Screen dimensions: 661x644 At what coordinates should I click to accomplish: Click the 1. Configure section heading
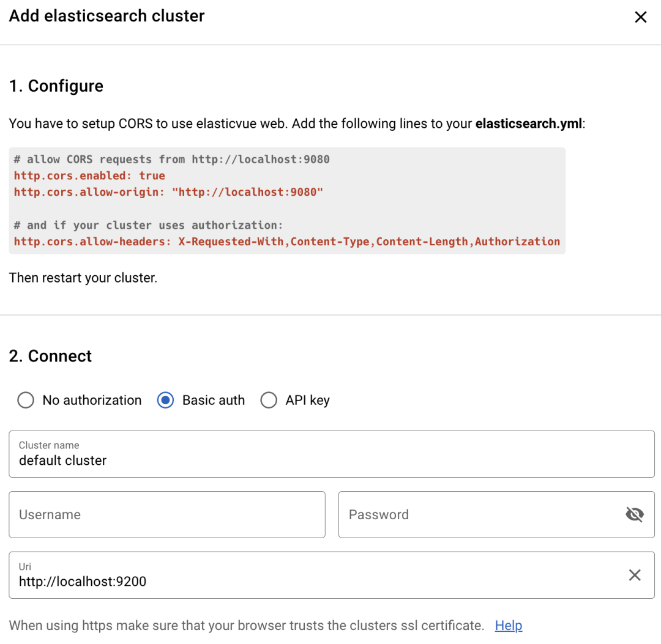coord(56,86)
